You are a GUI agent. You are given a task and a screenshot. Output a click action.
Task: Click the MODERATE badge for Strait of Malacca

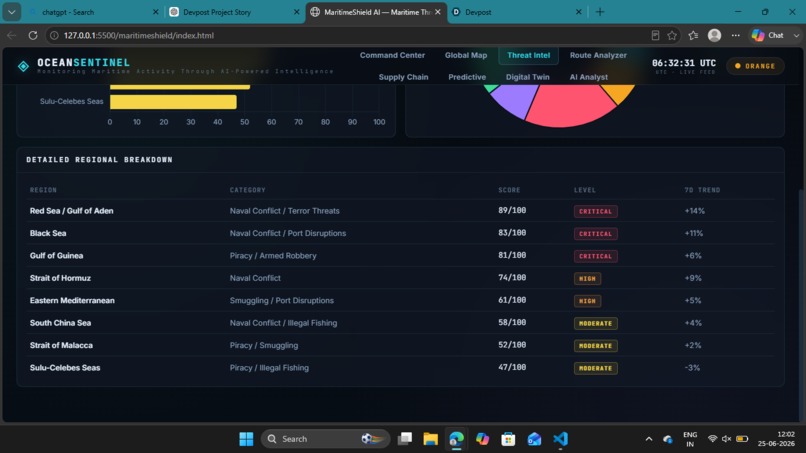tap(595, 346)
